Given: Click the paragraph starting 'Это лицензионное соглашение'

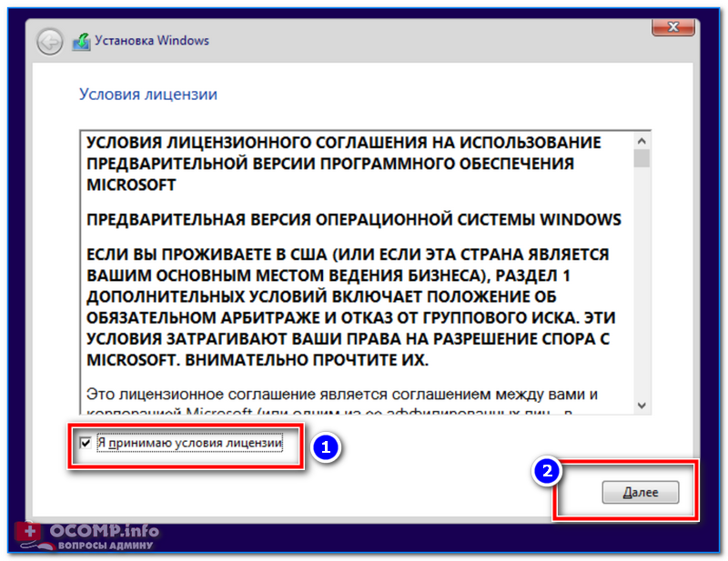Looking at the screenshot, I should click(x=342, y=402).
